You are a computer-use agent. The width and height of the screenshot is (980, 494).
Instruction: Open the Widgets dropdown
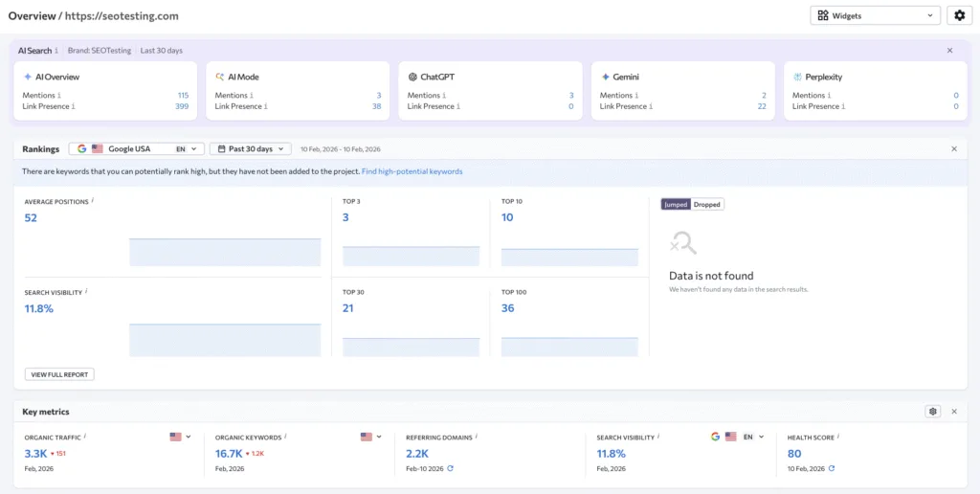tap(875, 15)
